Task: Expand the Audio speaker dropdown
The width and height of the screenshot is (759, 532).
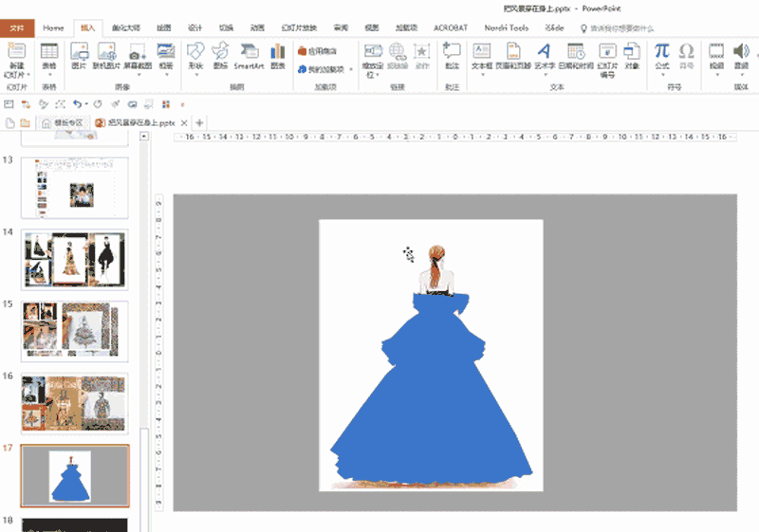Action: (x=741, y=75)
